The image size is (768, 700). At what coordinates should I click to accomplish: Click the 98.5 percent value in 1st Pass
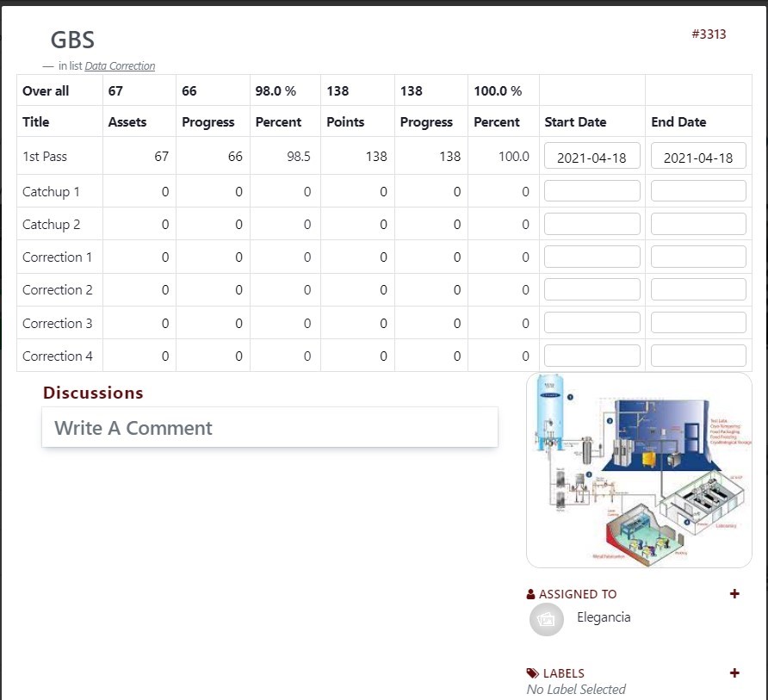coord(299,156)
